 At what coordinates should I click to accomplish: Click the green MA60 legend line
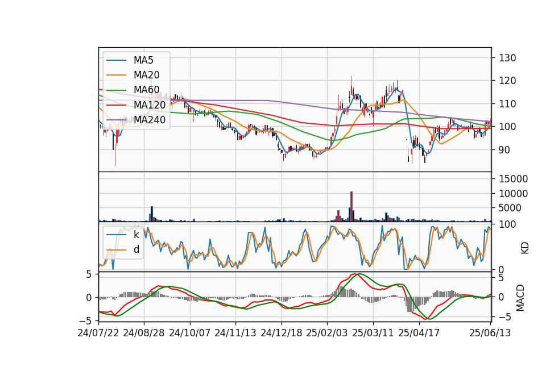coord(116,90)
